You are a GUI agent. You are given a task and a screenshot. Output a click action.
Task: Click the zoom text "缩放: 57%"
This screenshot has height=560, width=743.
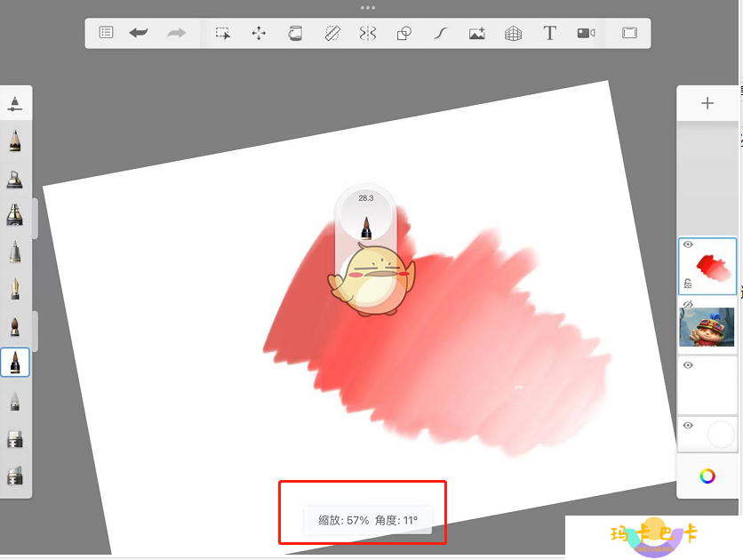click(x=344, y=520)
